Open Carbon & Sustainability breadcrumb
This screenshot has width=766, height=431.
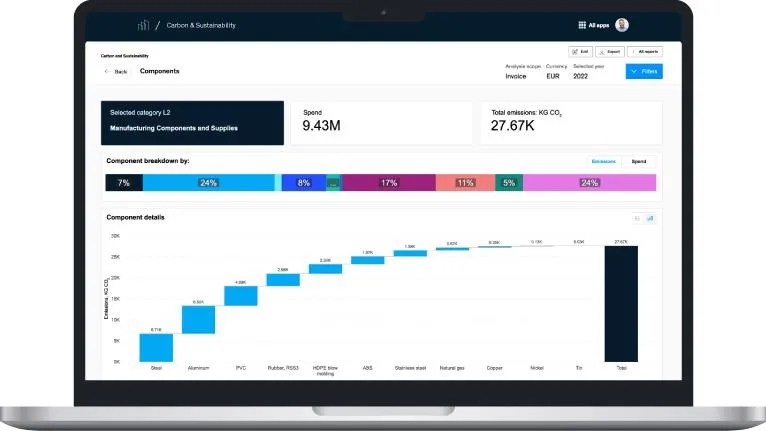click(x=201, y=25)
